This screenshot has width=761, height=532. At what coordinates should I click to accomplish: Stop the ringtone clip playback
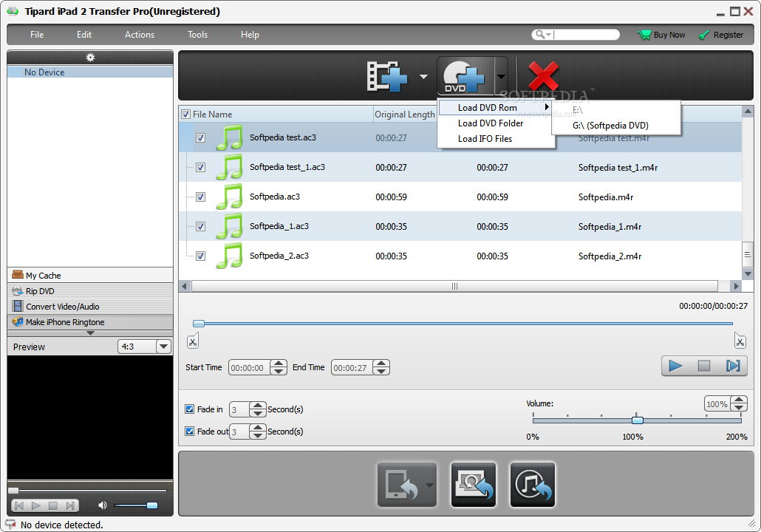703,366
